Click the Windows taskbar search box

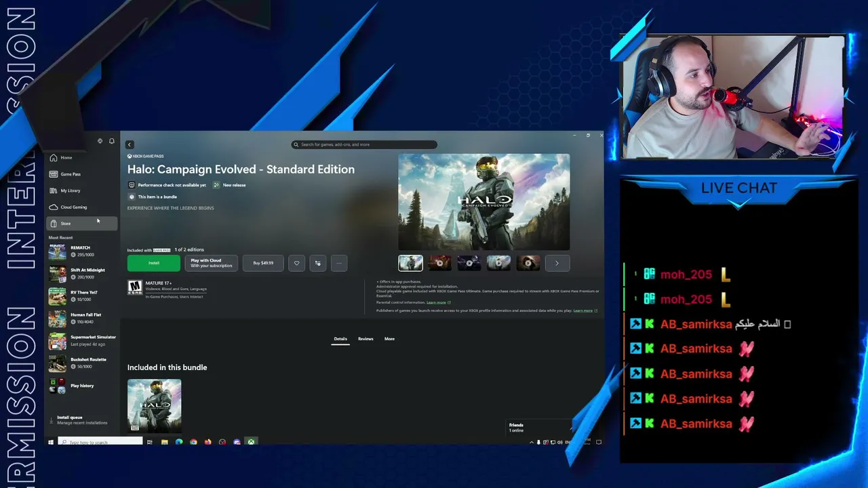100,442
